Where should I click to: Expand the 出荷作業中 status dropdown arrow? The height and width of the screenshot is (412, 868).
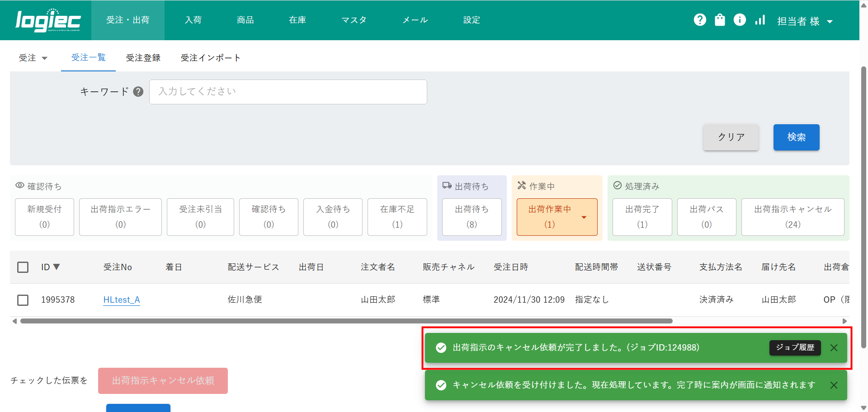[x=584, y=217]
